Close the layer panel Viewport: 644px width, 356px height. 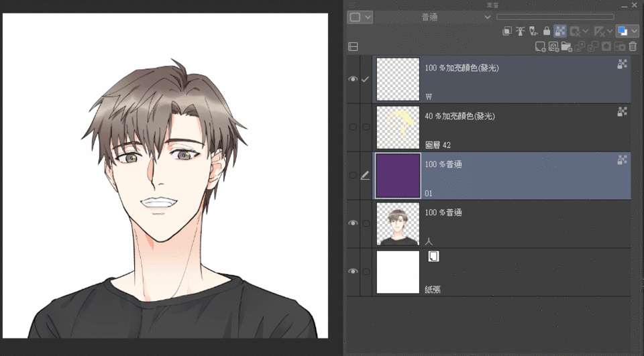pyautogui.click(x=635, y=5)
